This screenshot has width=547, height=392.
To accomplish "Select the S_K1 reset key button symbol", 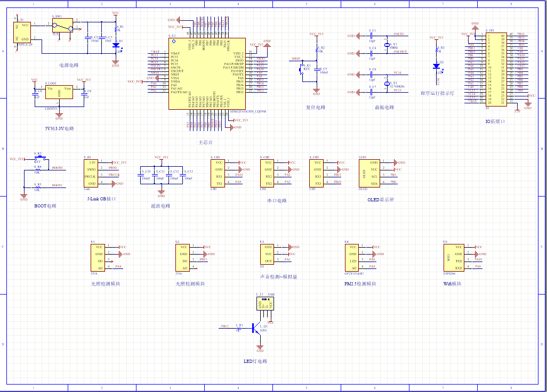I will [x=302, y=69].
